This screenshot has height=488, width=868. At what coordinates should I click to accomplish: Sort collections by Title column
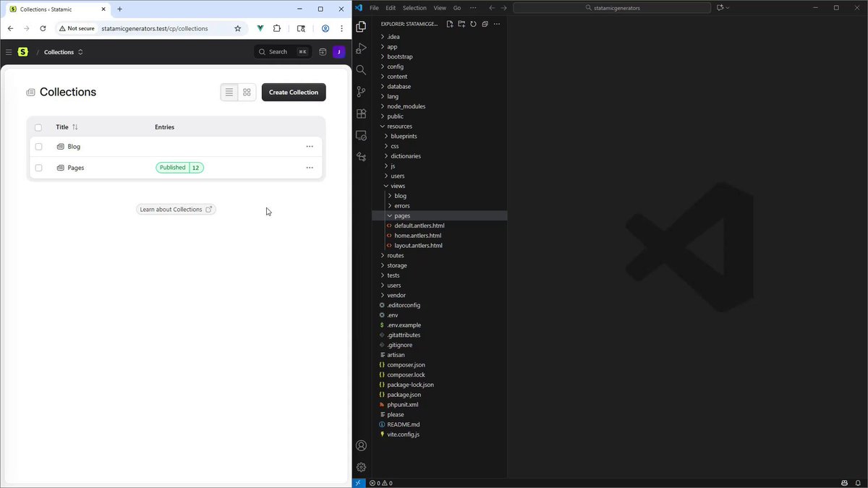[67, 127]
